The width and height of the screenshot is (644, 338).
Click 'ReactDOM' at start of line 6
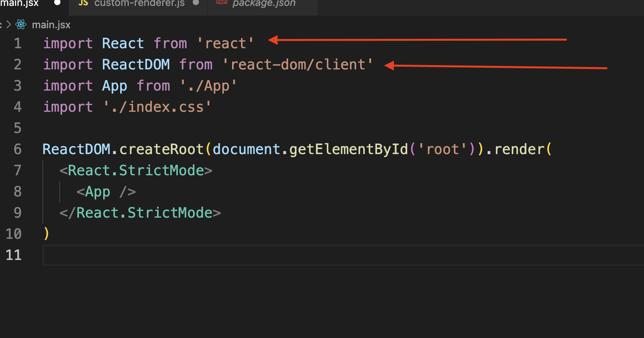(76, 149)
